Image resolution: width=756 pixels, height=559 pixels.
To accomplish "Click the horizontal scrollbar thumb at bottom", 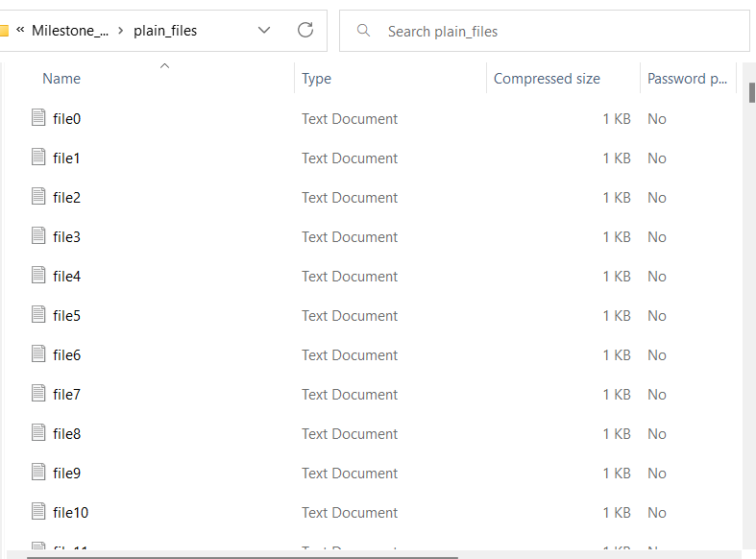I will pos(242,557).
